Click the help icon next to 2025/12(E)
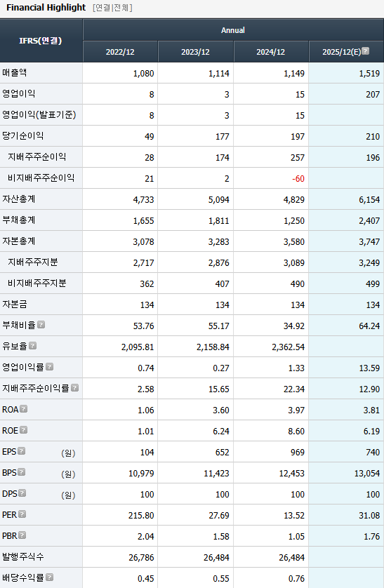Screen dimensions: 384x588 coord(366,51)
